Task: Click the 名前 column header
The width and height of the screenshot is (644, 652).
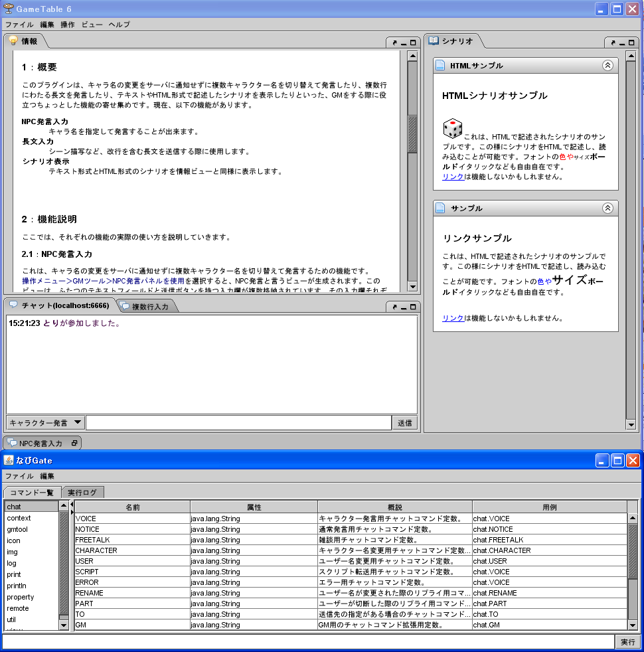Action: click(x=133, y=507)
